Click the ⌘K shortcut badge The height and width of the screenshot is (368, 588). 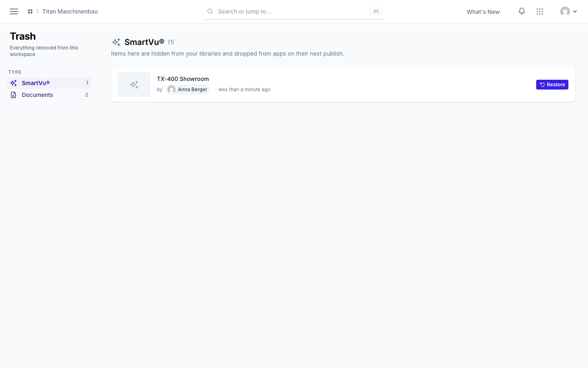[376, 11]
